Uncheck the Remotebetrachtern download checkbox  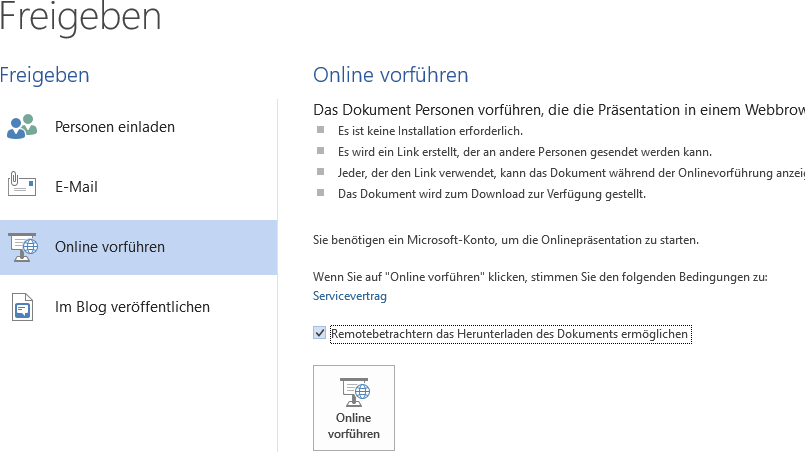[319, 334]
